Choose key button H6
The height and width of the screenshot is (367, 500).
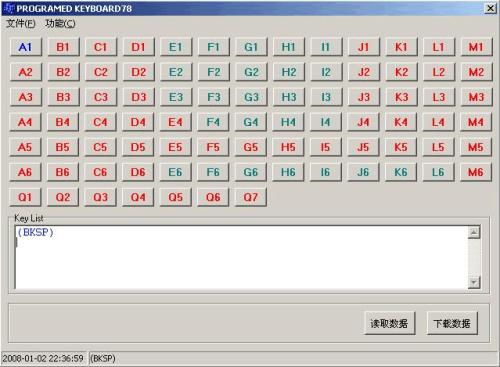tap(288, 172)
